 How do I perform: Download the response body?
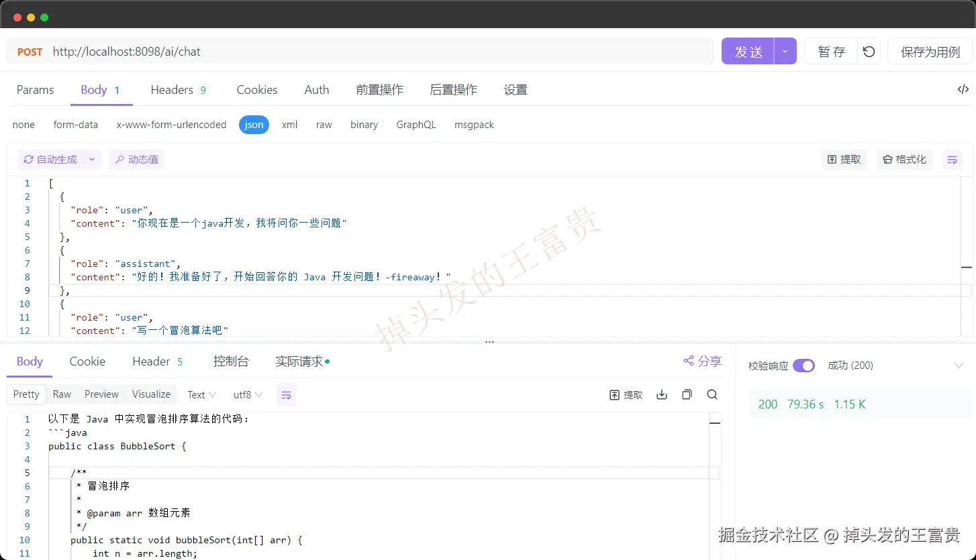[x=662, y=395]
